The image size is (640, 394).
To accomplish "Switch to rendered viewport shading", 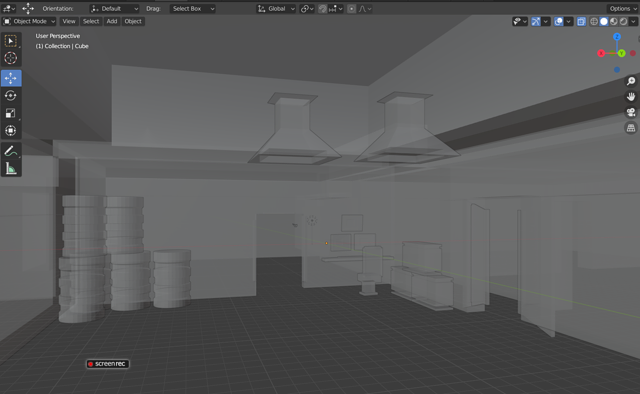I will tap(623, 21).
